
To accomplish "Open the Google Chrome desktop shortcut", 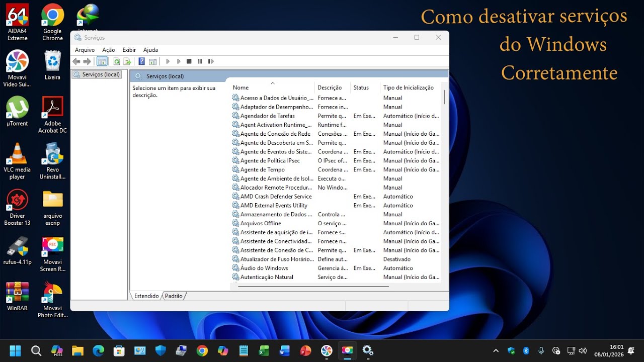I will (x=53, y=23).
